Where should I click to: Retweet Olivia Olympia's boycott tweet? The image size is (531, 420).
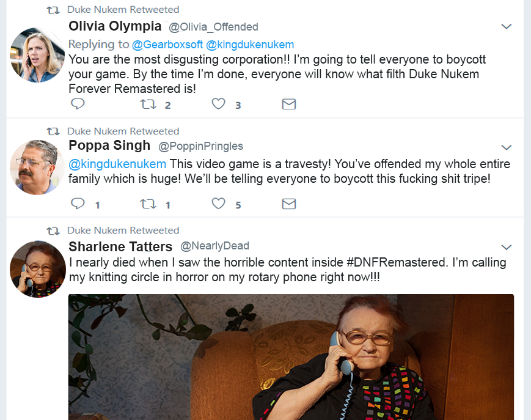(148, 105)
